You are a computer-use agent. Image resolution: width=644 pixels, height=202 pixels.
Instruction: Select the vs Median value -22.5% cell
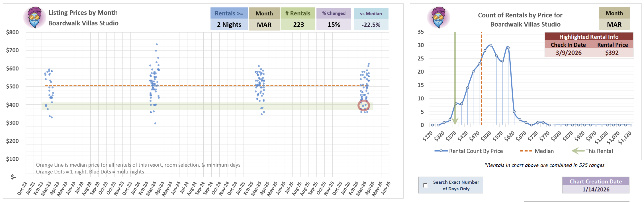tap(371, 25)
